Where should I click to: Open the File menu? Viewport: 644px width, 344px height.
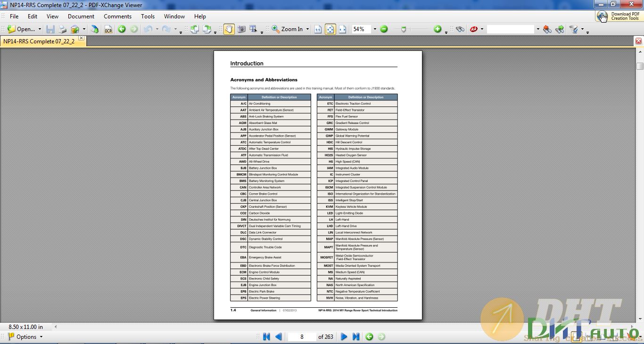(14, 16)
